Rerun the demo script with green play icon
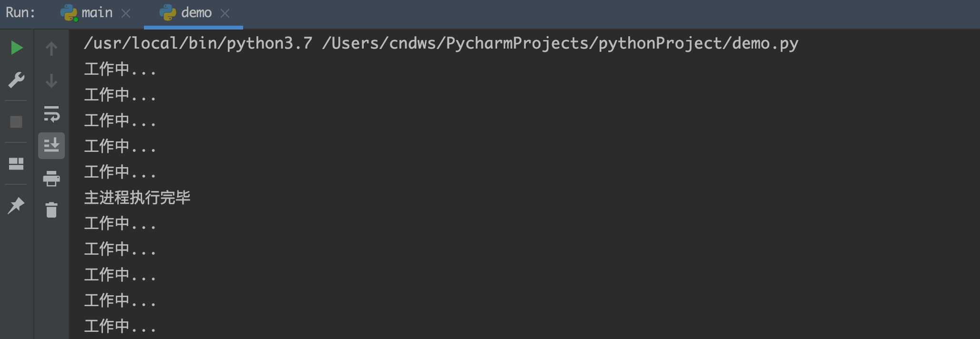The image size is (980, 339). pos(17,48)
